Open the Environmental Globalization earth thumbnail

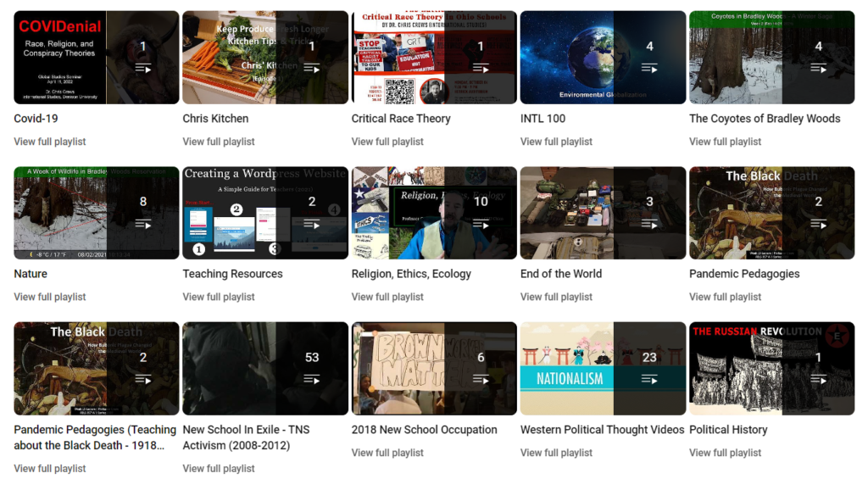(603, 58)
